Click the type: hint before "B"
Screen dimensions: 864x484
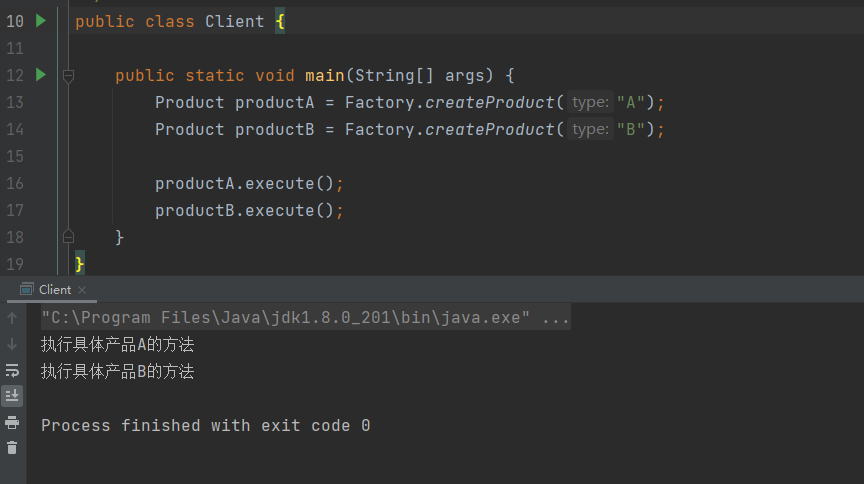pos(590,130)
